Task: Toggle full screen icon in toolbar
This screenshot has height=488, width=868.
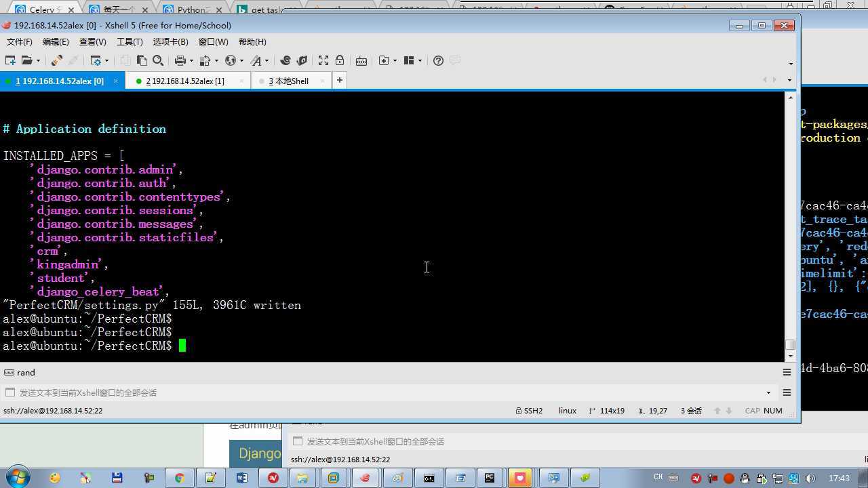Action: click(323, 60)
